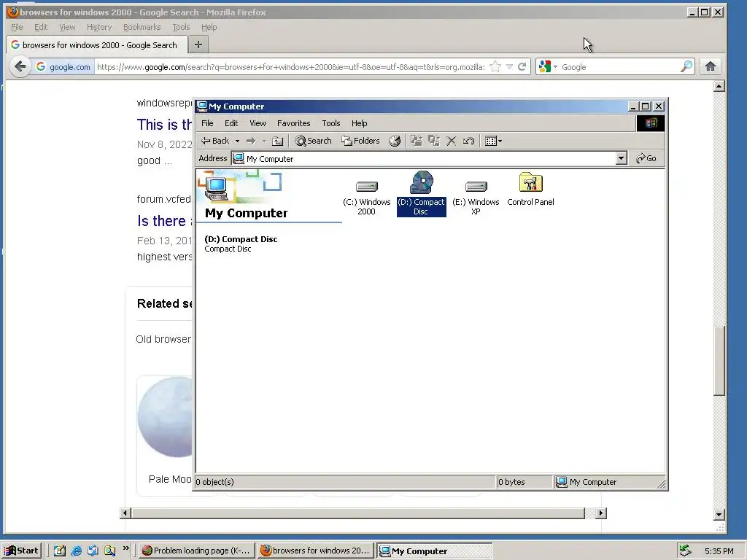Click Windows flag logo in My Computer menu bar

[650, 123]
